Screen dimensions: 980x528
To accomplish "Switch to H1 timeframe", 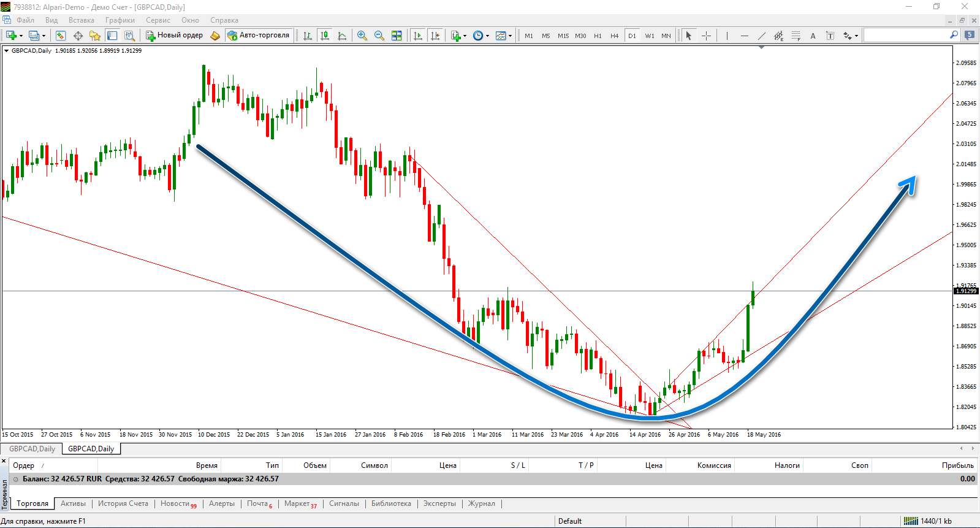I will (598, 36).
